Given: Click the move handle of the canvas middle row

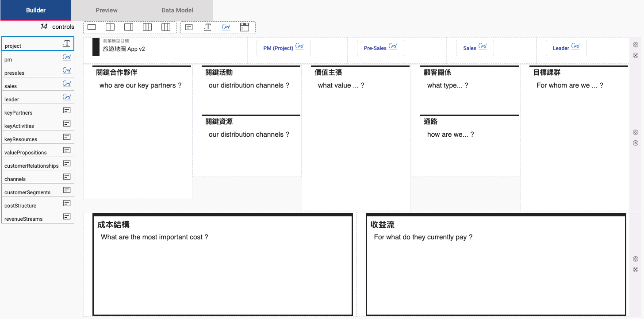Looking at the screenshot, I should coord(636,132).
